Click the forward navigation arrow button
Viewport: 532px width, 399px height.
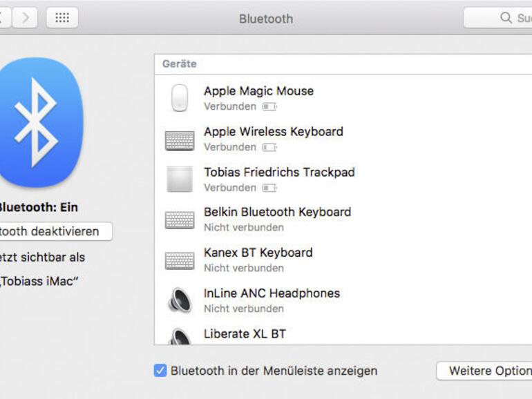25,18
